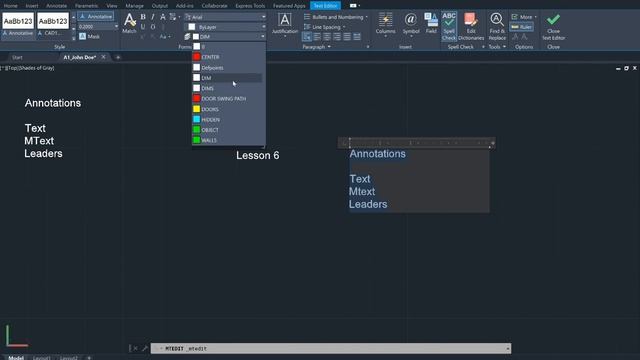Click the Match text formatting tool

(129, 23)
